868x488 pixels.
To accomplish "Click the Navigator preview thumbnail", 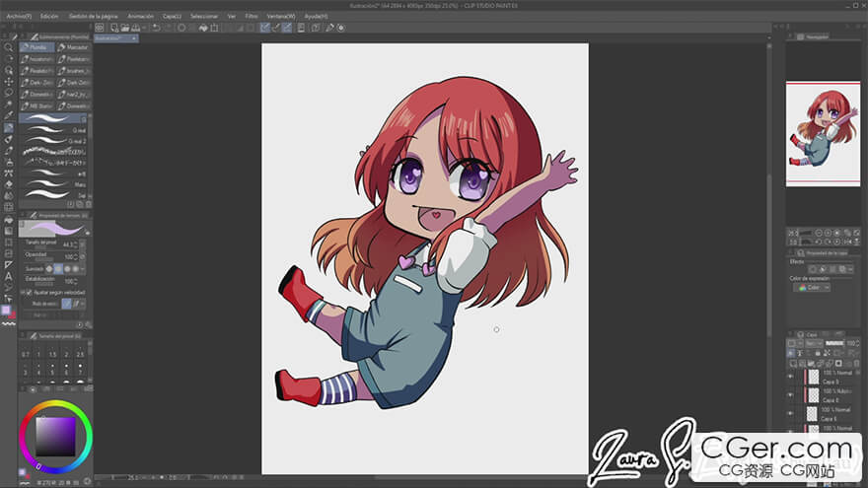I will (x=823, y=133).
